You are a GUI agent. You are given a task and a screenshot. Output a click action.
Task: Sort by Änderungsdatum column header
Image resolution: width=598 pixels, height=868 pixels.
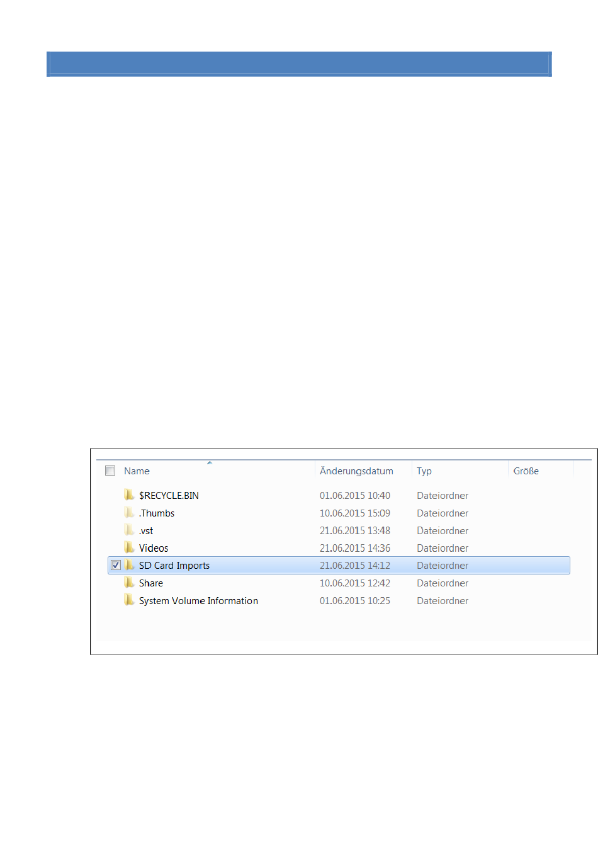[x=356, y=471]
